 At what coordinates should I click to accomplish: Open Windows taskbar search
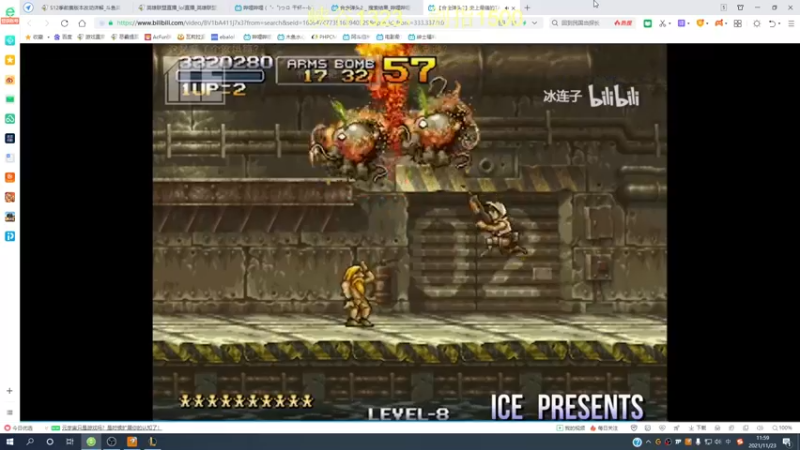pyautogui.click(x=30, y=442)
